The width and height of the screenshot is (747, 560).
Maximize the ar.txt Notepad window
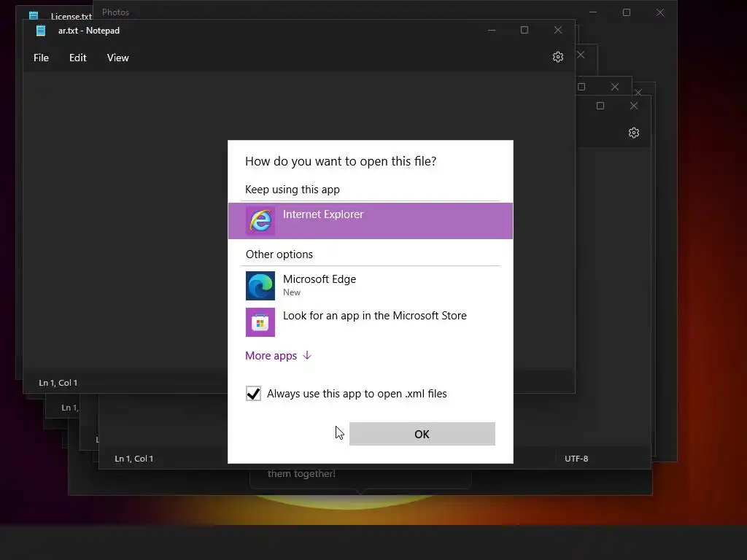pos(525,30)
